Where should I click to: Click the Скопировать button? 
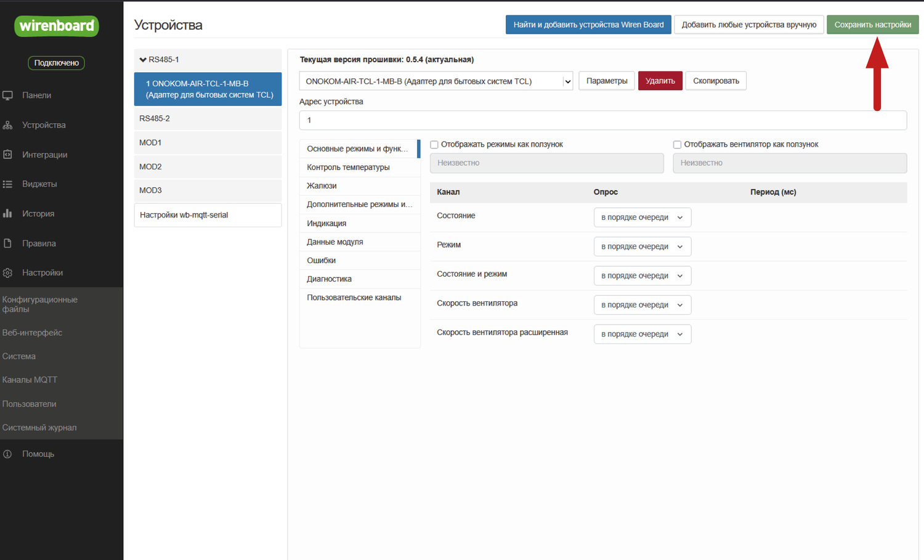pos(716,81)
